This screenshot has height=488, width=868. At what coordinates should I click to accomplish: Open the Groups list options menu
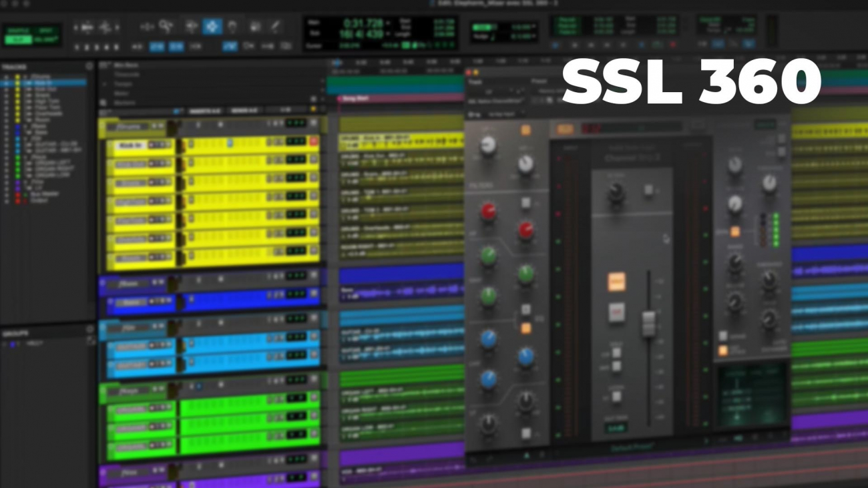click(x=89, y=330)
